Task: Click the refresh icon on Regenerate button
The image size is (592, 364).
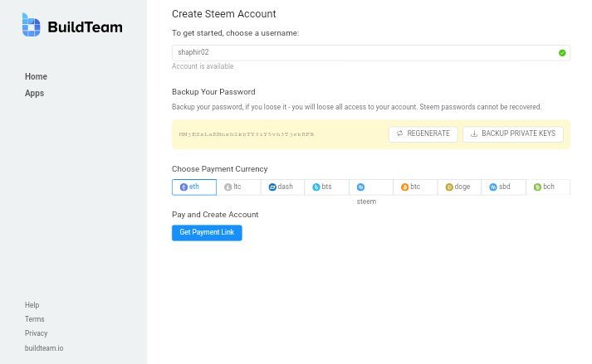Action: point(400,133)
